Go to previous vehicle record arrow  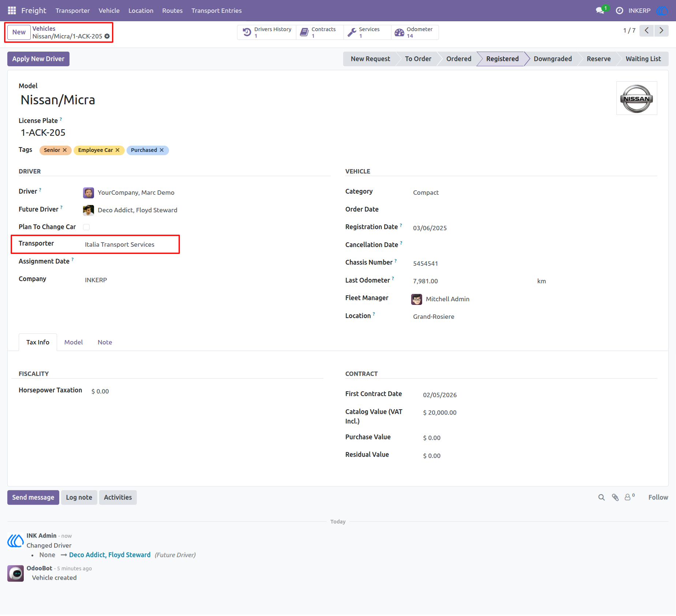(647, 30)
